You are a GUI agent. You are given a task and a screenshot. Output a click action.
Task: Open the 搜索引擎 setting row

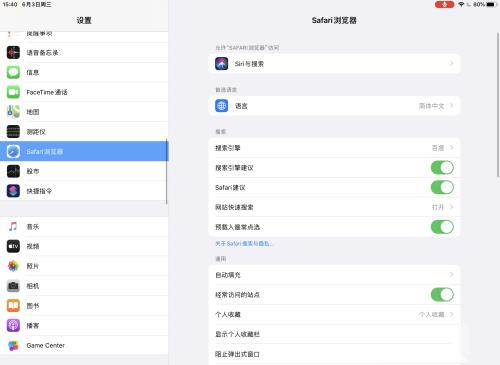[x=334, y=148]
